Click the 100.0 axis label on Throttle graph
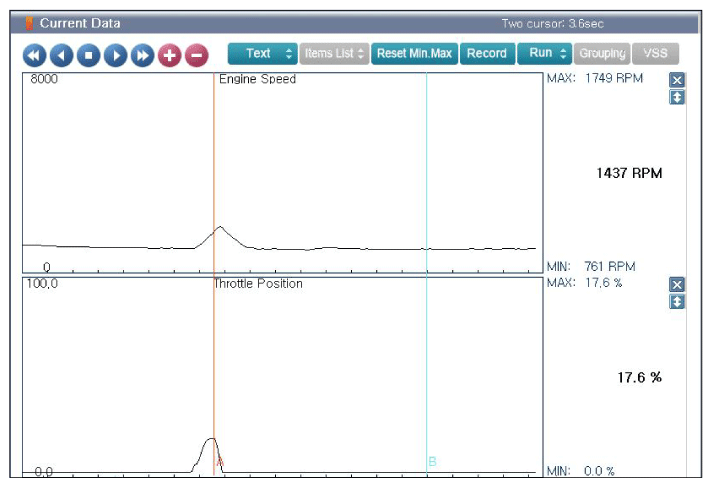Image resolution: width=712 pixels, height=487 pixels. click(x=42, y=284)
